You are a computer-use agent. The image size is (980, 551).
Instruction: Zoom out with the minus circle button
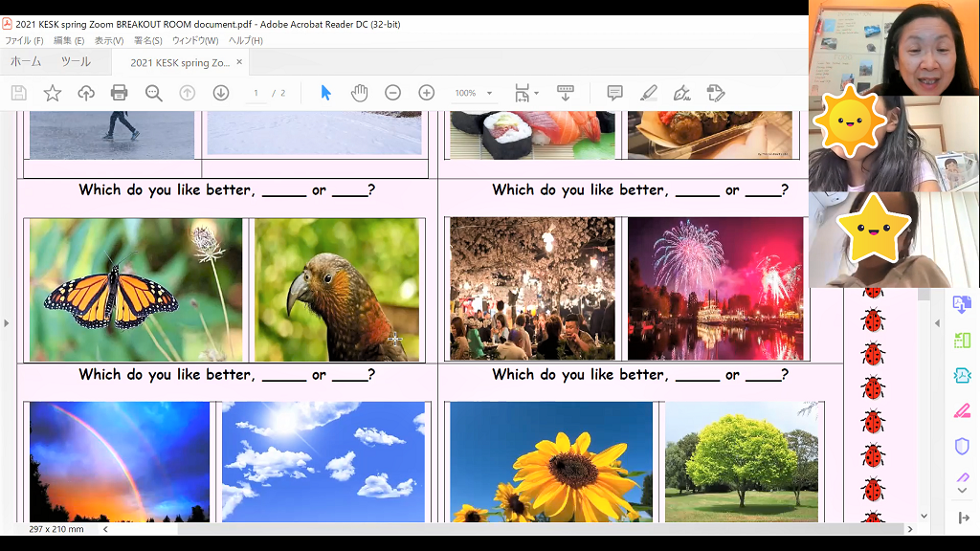click(392, 93)
